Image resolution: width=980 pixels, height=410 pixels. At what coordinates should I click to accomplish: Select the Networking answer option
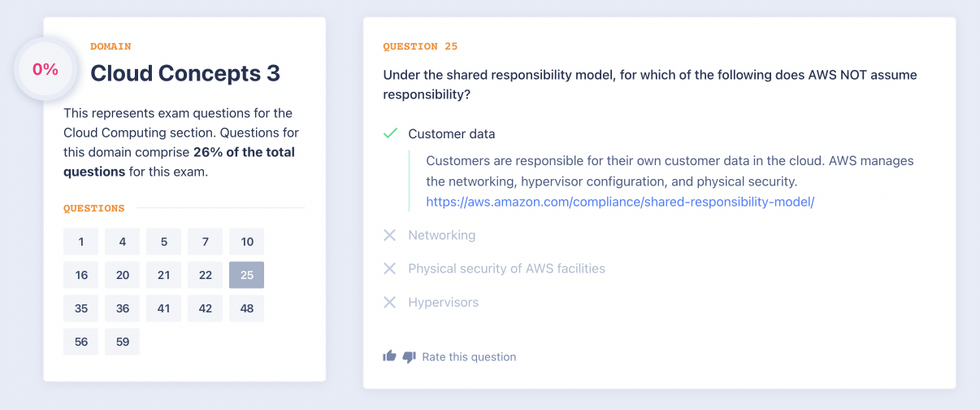coord(441,235)
